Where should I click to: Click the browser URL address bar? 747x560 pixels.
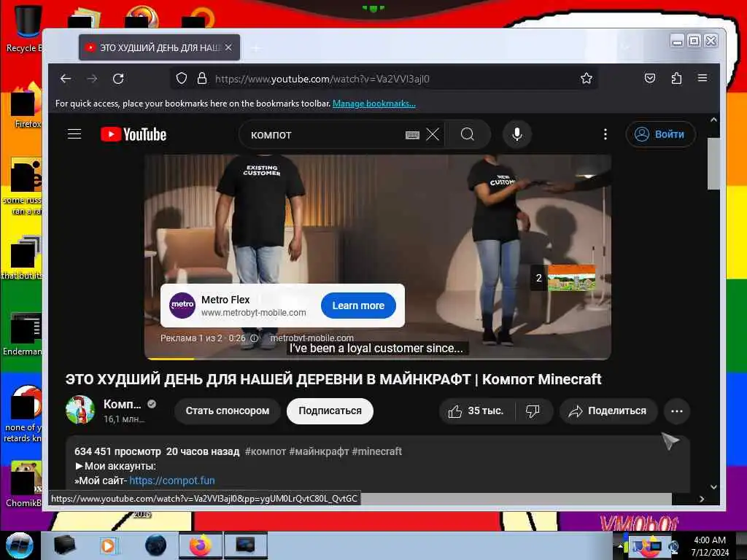click(384, 79)
